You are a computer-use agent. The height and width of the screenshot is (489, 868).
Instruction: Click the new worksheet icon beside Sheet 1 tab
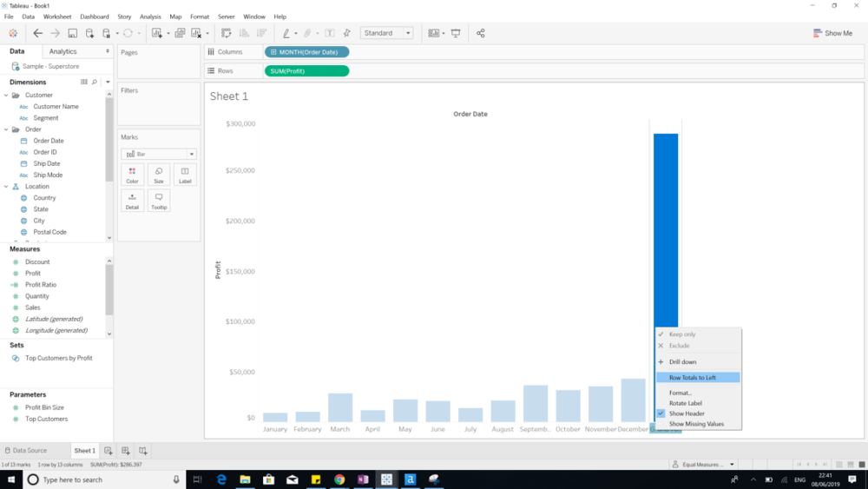click(x=108, y=451)
